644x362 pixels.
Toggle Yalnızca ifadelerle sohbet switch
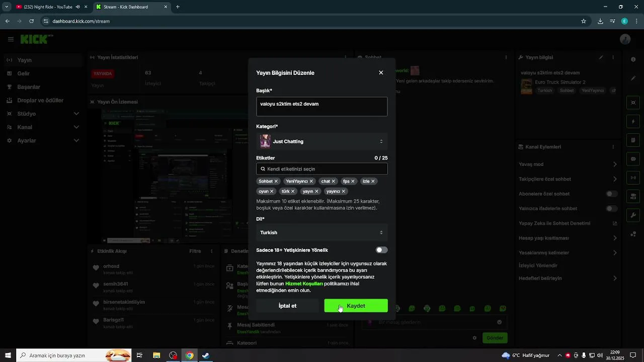(612, 209)
